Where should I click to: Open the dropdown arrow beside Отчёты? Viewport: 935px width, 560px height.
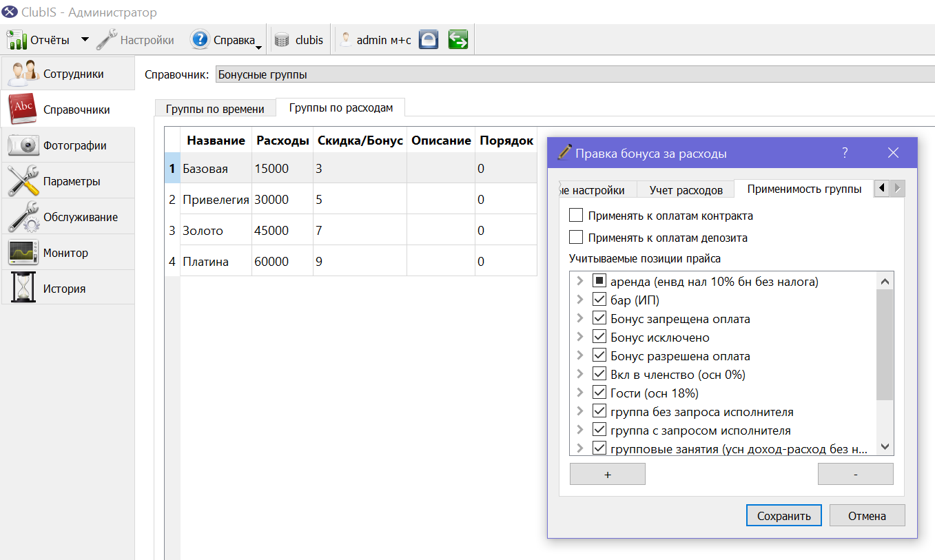pyautogui.click(x=85, y=40)
